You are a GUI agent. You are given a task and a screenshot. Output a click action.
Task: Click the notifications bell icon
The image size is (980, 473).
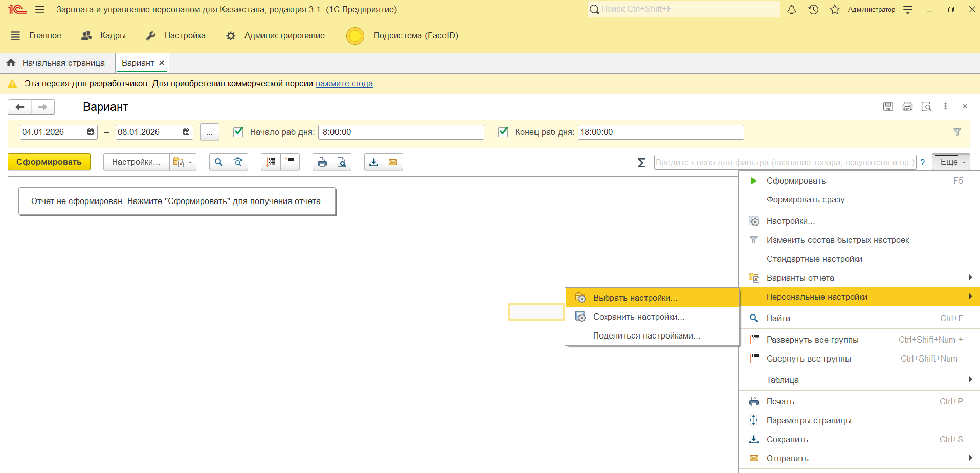791,10
